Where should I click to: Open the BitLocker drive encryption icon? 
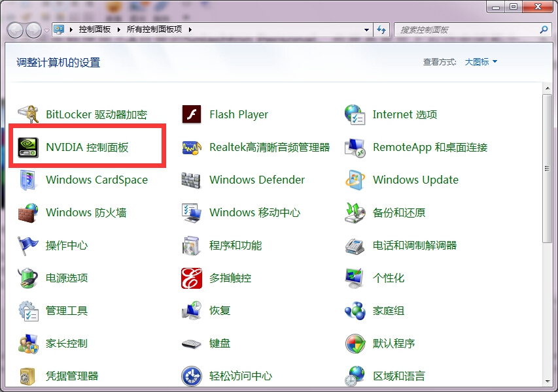[28, 114]
